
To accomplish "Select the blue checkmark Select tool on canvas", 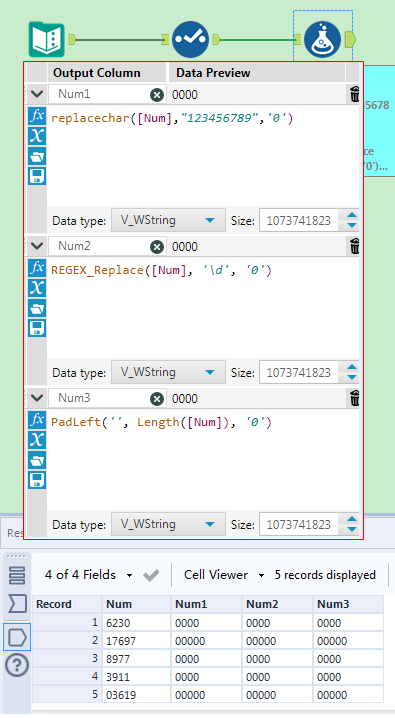I will [x=190, y=39].
